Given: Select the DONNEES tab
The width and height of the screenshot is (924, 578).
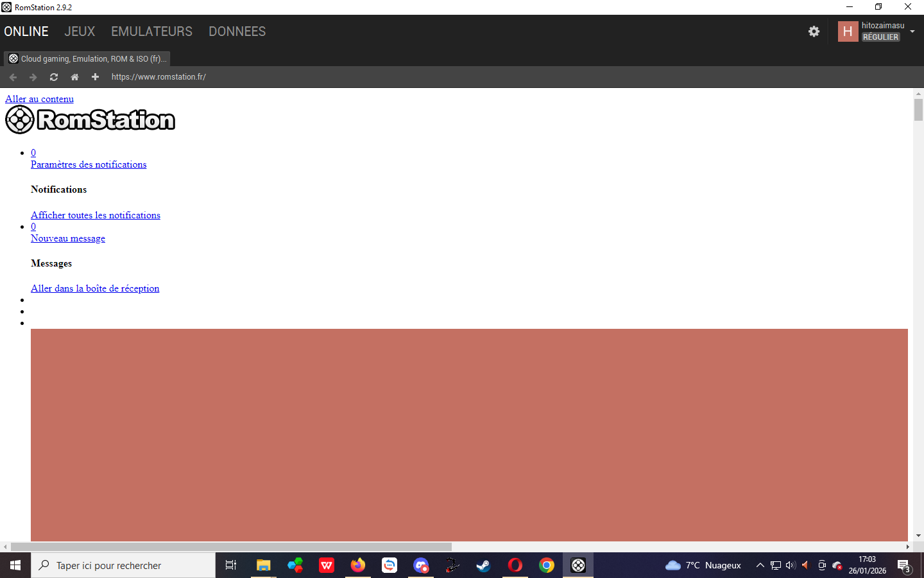Looking at the screenshot, I should coord(237,31).
